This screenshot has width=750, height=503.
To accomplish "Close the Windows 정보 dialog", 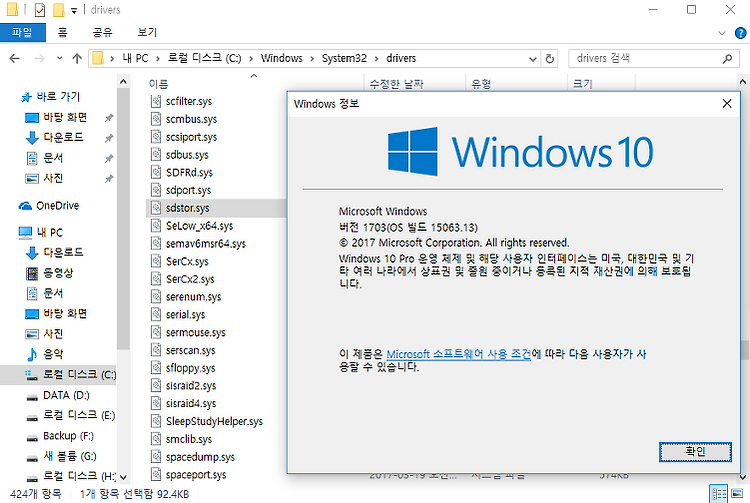I will 727,103.
